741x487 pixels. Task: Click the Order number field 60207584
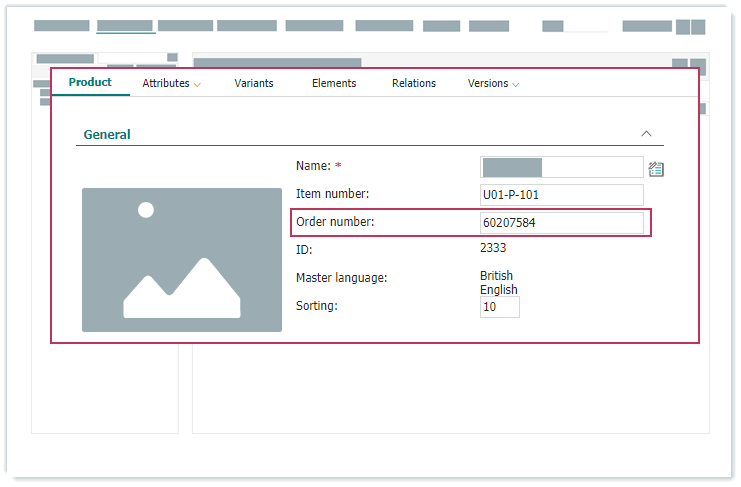(x=561, y=223)
